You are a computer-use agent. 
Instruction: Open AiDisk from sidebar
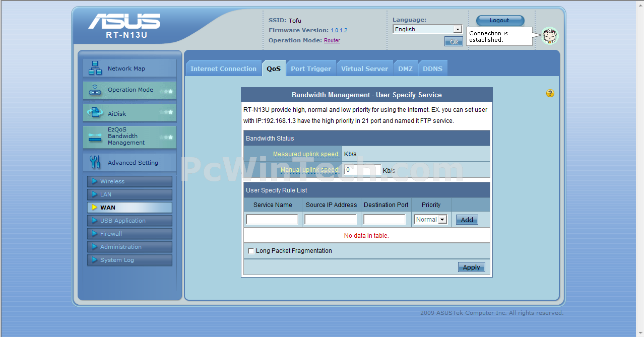coord(130,113)
